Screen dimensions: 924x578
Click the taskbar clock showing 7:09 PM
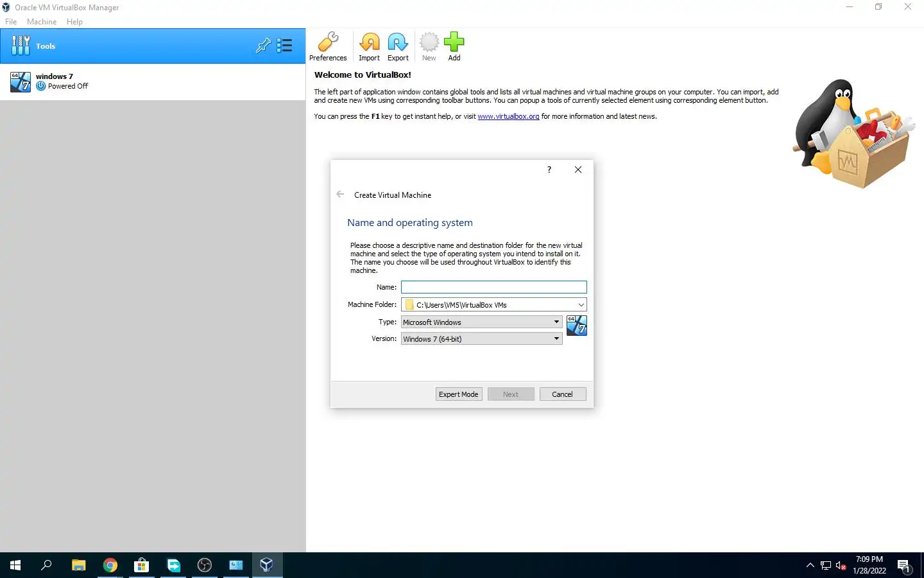point(869,565)
